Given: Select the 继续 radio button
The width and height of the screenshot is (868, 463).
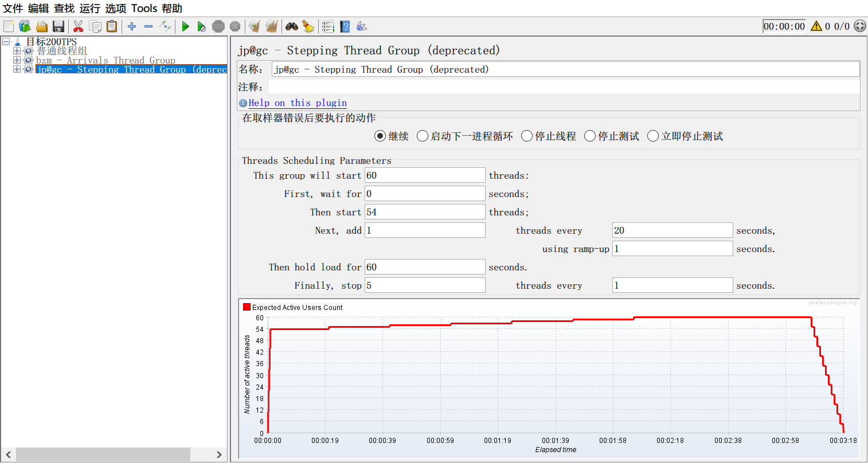Looking at the screenshot, I should [380, 136].
